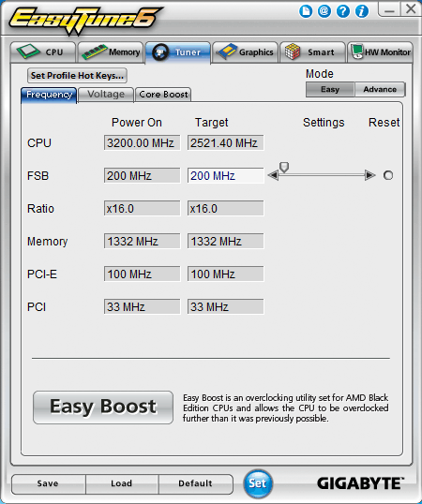
Task: Switch to Easy mode
Action: pos(330,89)
